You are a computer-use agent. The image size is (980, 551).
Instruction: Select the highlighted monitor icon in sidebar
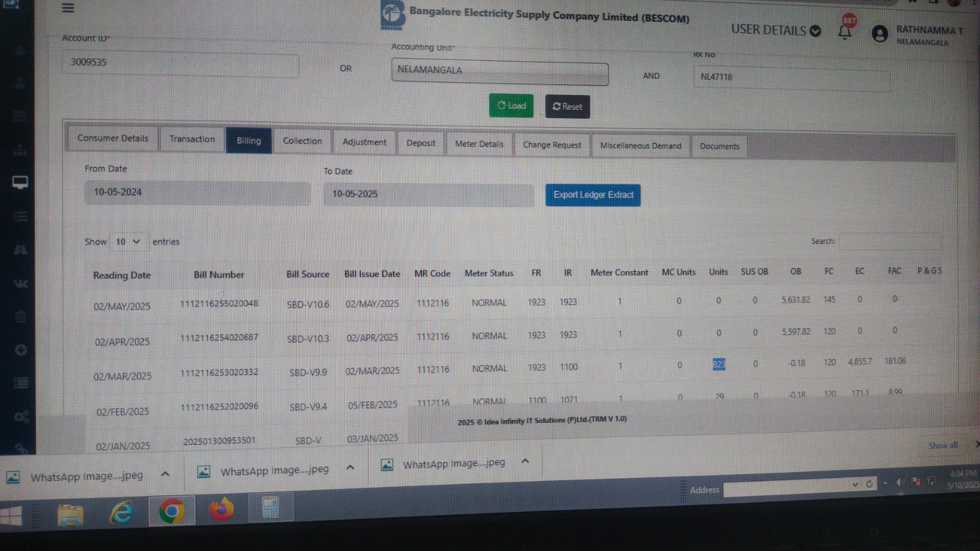click(x=20, y=183)
